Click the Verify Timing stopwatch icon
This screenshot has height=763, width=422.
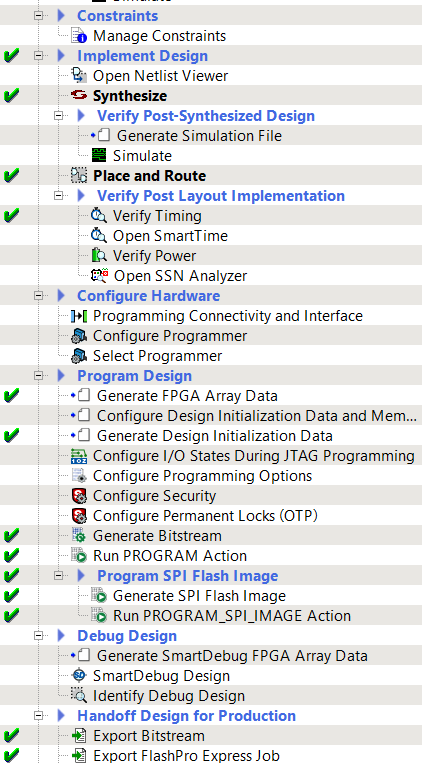tap(98, 215)
